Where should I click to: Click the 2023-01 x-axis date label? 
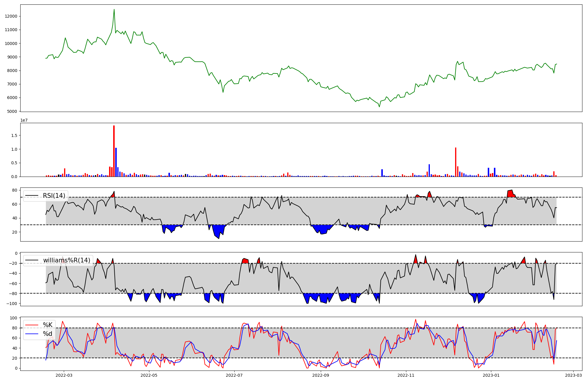pos(491,375)
